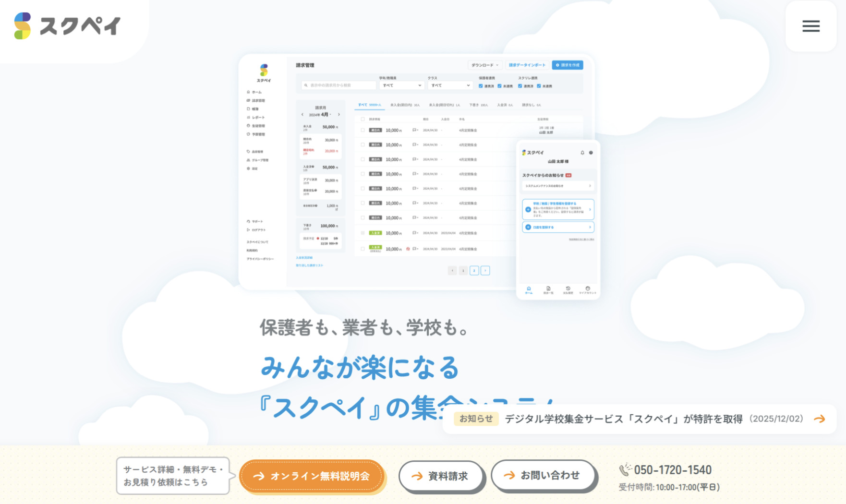Tap 支払履歴 in the mobile bottom navigation
The width and height of the screenshot is (846, 504).
pyautogui.click(x=568, y=290)
